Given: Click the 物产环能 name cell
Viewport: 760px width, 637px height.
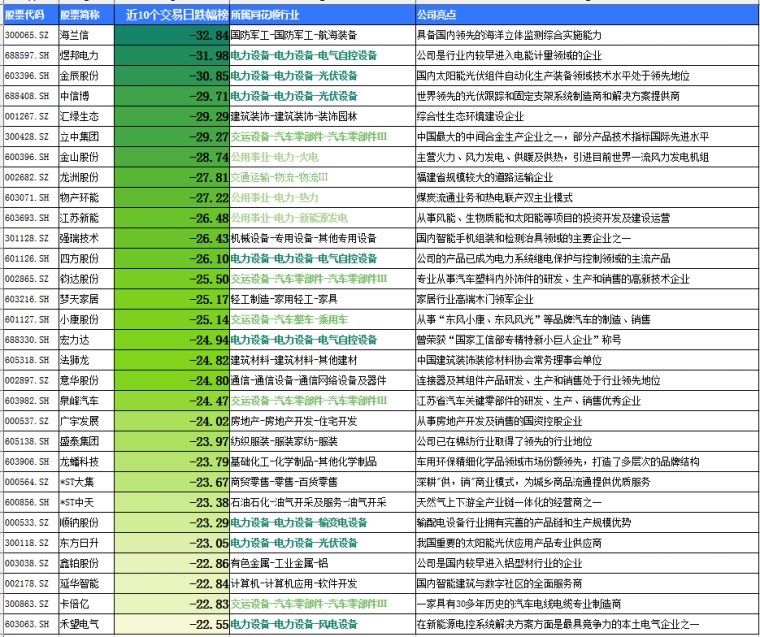Looking at the screenshot, I should tap(86, 198).
